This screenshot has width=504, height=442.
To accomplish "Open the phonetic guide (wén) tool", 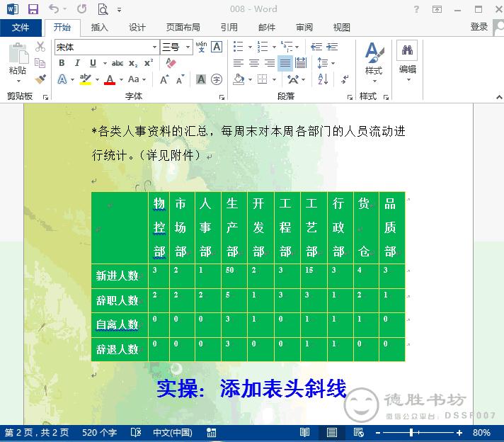I will coord(201,47).
